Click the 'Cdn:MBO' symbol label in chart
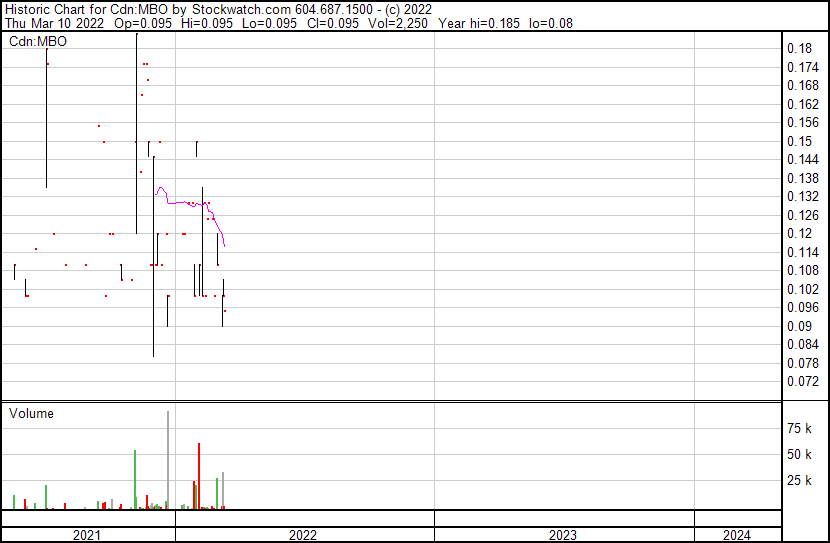The height and width of the screenshot is (543, 830). point(38,41)
